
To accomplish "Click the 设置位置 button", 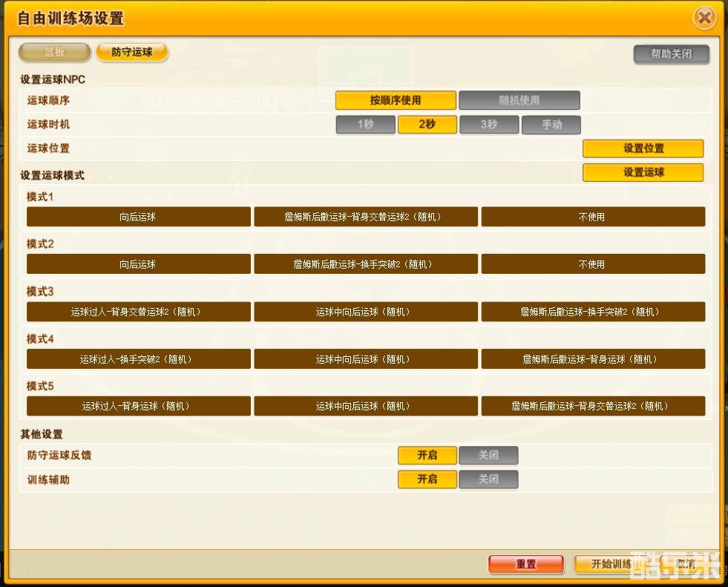I will tap(643, 148).
